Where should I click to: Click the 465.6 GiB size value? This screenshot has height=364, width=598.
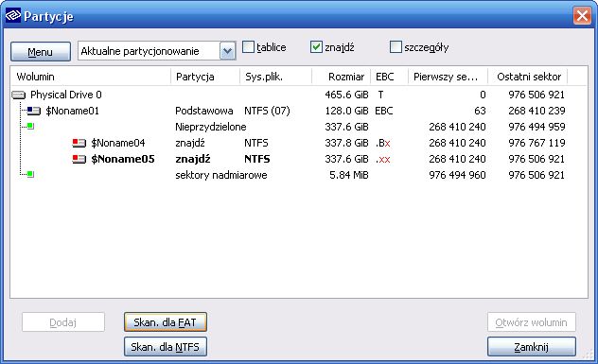point(346,95)
